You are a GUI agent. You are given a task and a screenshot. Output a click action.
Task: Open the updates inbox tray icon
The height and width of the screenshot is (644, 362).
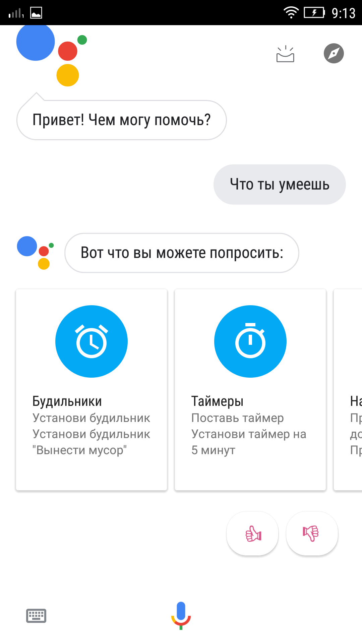285,54
